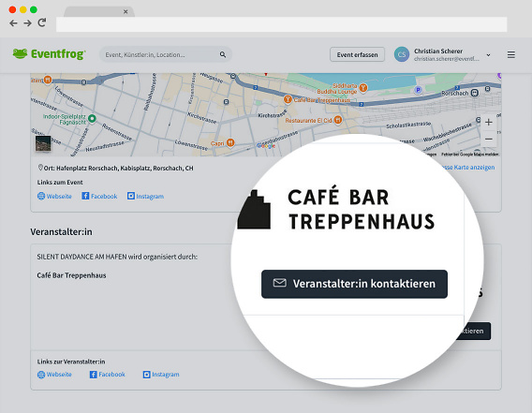The image size is (532, 413).
Task: Click the CS user avatar
Action: 402,54
